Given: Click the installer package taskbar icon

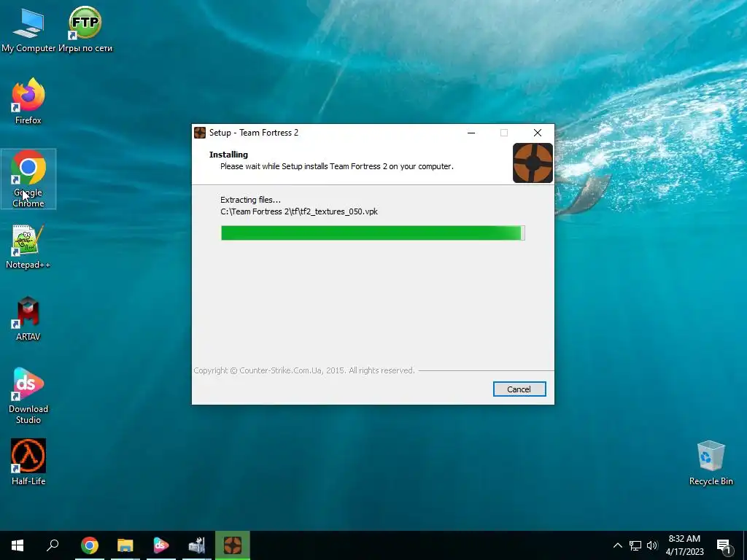Looking at the screenshot, I should 197,545.
